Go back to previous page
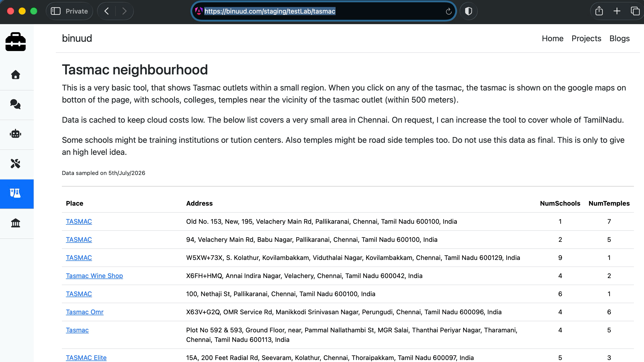Image resolution: width=644 pixels, height=362 pixels. (x=107, y=11)
